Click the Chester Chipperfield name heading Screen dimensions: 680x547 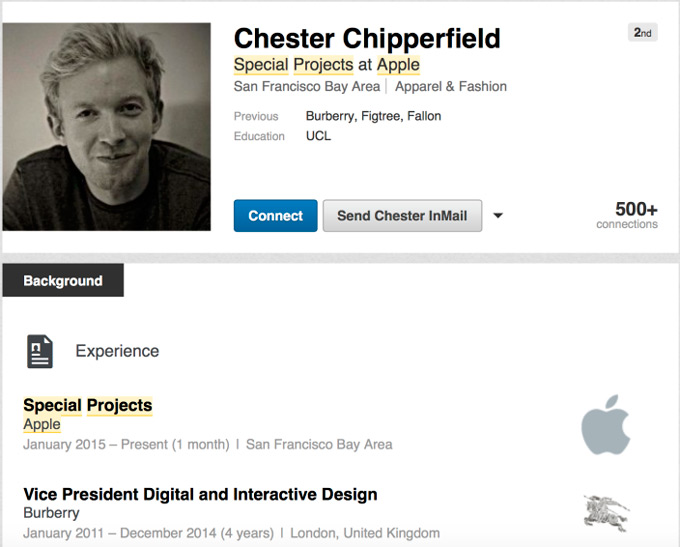(x=367, y=39)
